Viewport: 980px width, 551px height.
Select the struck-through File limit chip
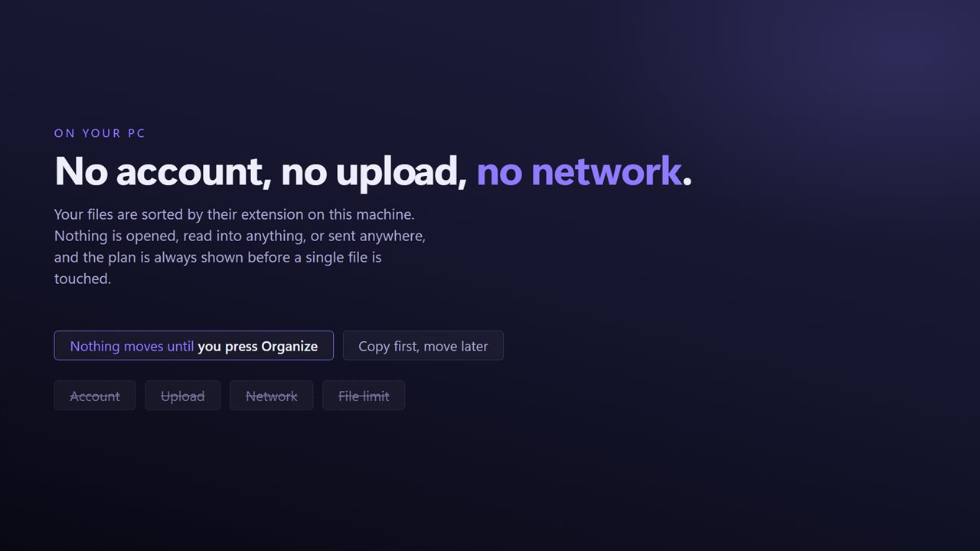[x=364, y=396]
